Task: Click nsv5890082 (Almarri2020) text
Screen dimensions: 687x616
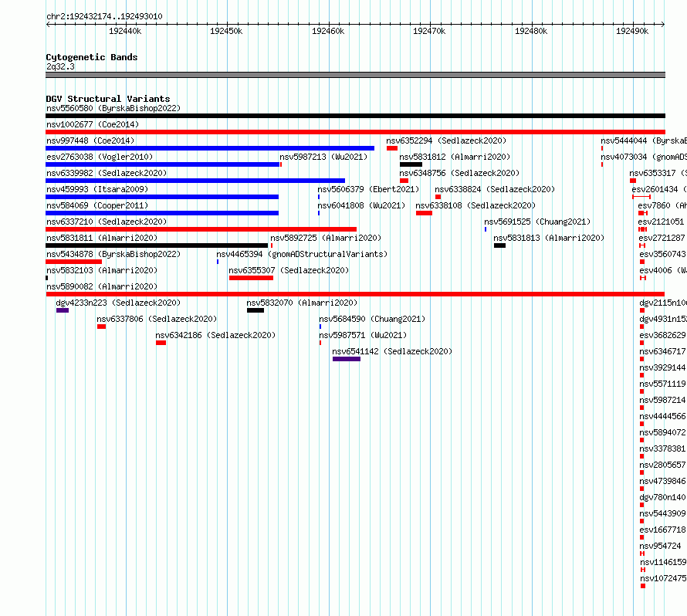Action: [x=102, y=286]
